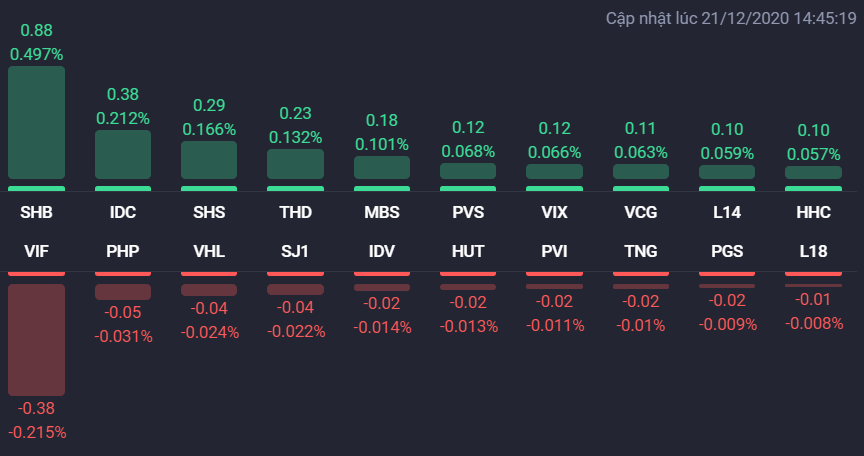
Task: Click the SHB ticker label
Action: (36, 213)
